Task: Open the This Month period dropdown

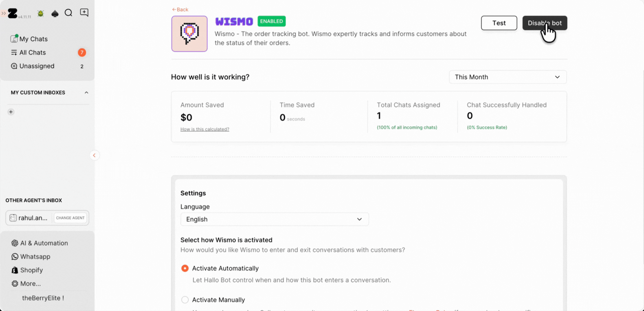Action: [507, 77]
